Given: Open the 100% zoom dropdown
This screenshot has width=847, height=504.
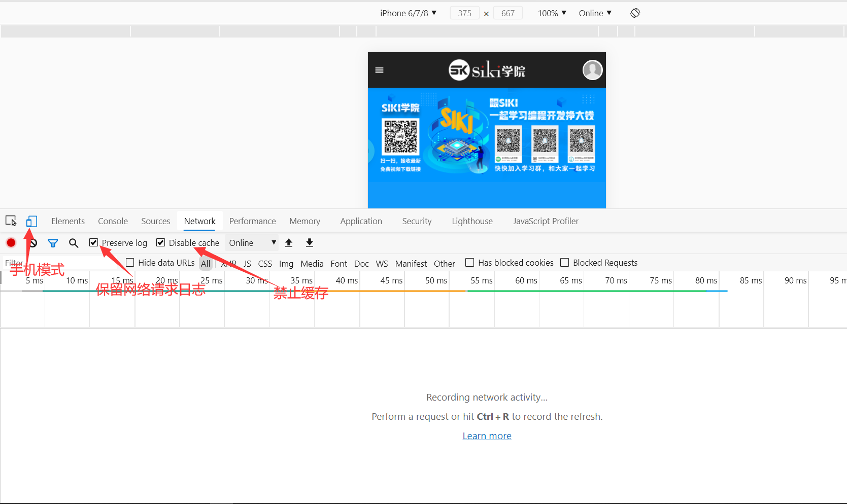Looking at the screenshot, I should tap(552, 13).
